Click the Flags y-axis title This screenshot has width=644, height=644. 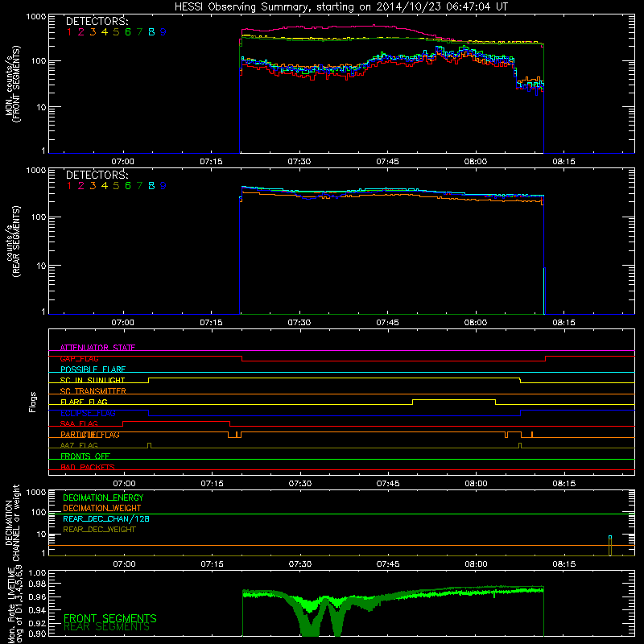(33, 402)
